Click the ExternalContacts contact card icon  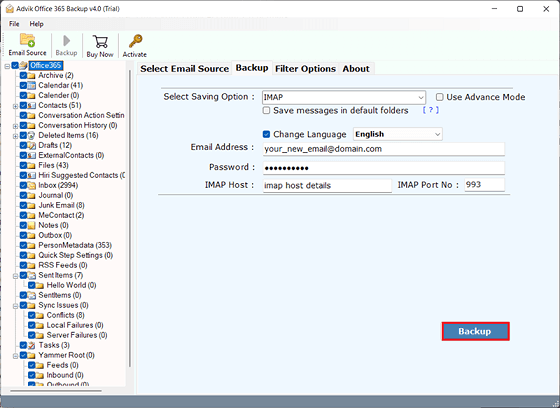click(x=31, y=155)
